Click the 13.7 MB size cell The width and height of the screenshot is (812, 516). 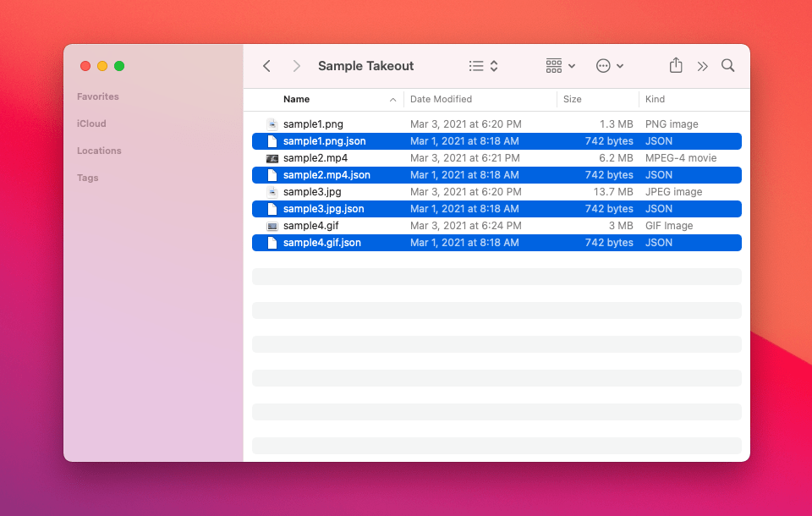tap(613, 192)
